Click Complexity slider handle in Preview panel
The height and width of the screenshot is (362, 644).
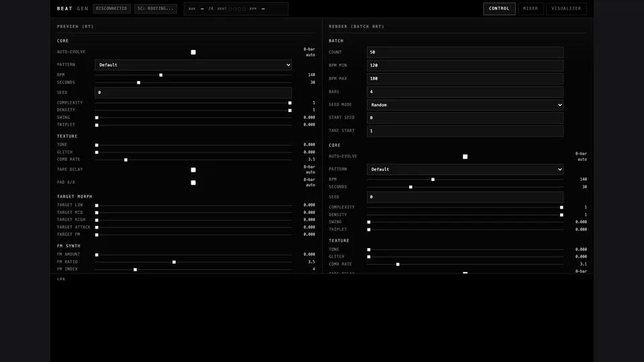coord(290,103)
